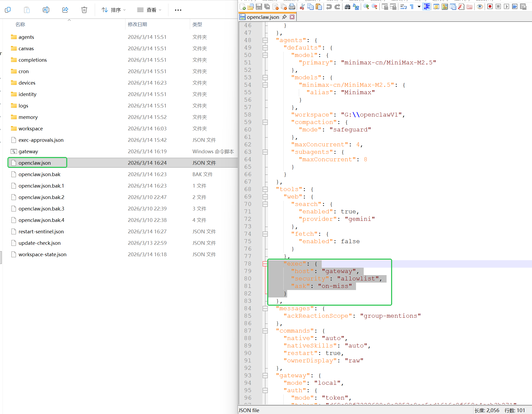The image size is (532, 414).
Task: Toggle the indent guide toolbar button
Action: [x=426, y=7]
